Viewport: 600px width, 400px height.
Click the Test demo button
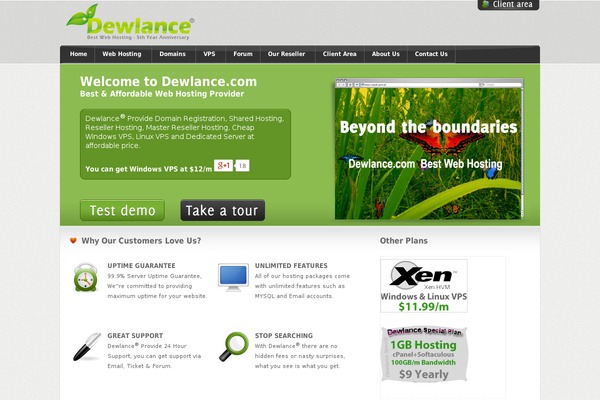(122, 210)
